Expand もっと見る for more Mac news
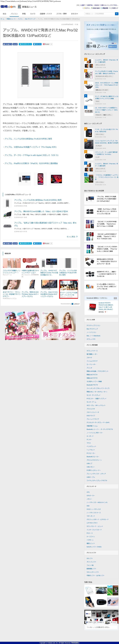Screen dimensions: 119x644 click(72, 236)
